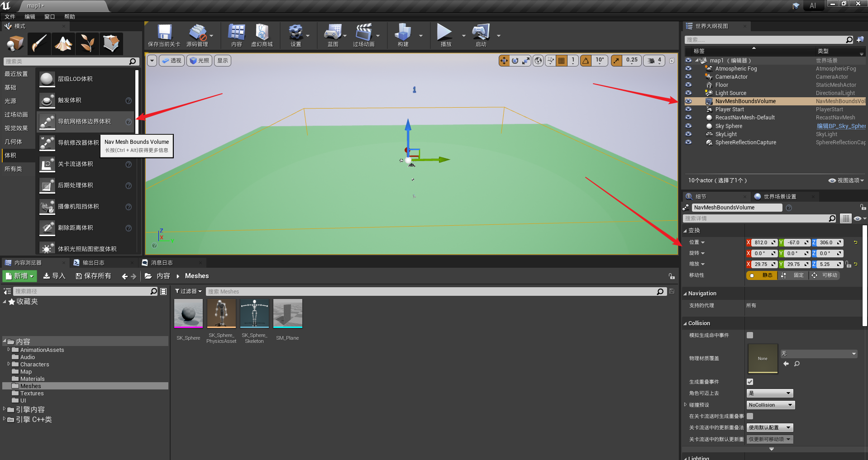Select scale gizmo tool in viewport
868x460 pixels.
click(x=526, y=61)
